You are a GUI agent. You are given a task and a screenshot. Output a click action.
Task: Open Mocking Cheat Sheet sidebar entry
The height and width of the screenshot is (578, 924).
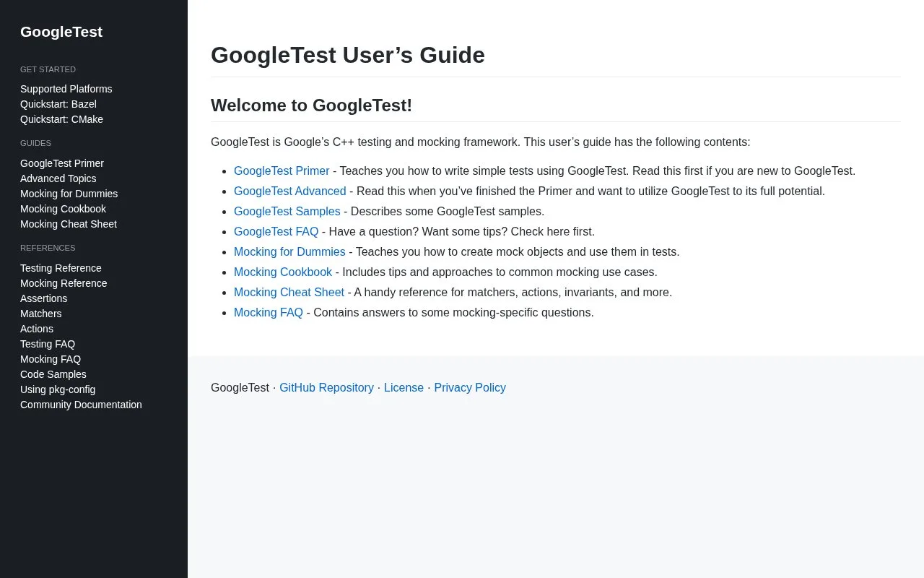[x=69, y=224]
